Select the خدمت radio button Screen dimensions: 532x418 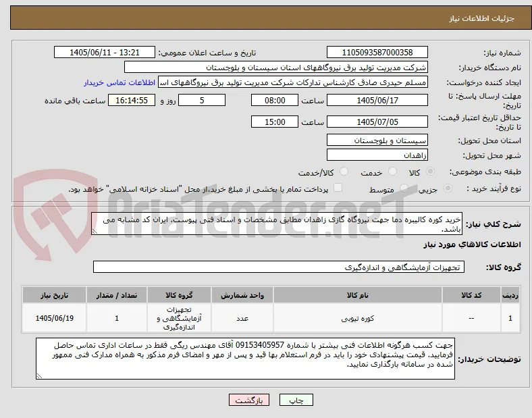pyautogui.click(x=392, y=172)
